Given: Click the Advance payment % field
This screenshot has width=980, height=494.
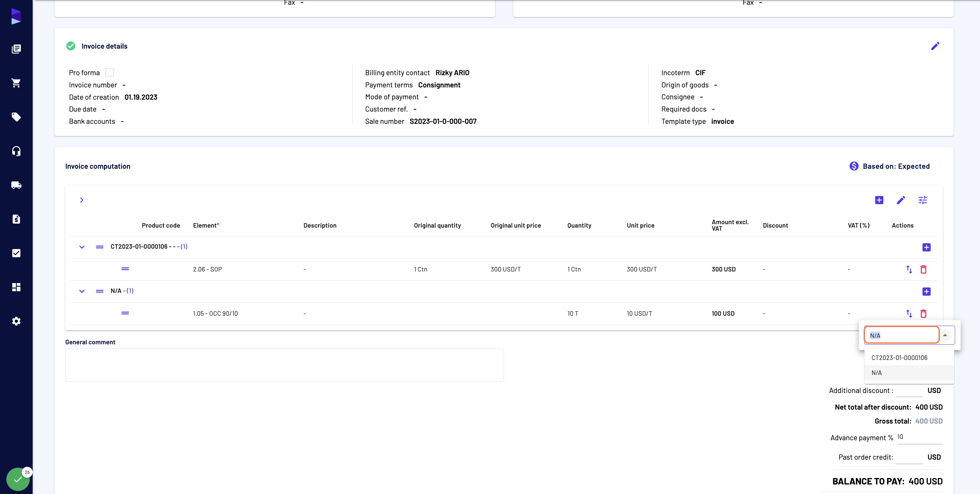Looking at the screenshot, I should pos(919,437).
